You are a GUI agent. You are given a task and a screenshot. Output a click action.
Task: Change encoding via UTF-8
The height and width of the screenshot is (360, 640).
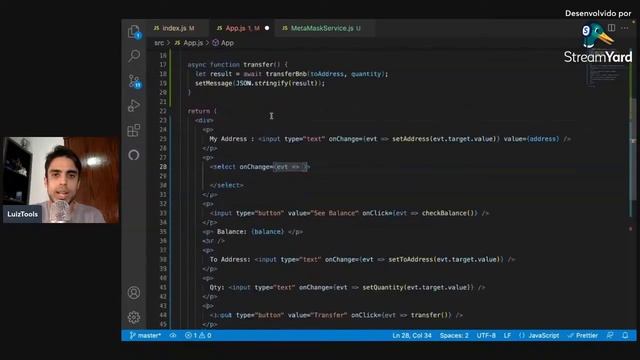tap(486, 335)
